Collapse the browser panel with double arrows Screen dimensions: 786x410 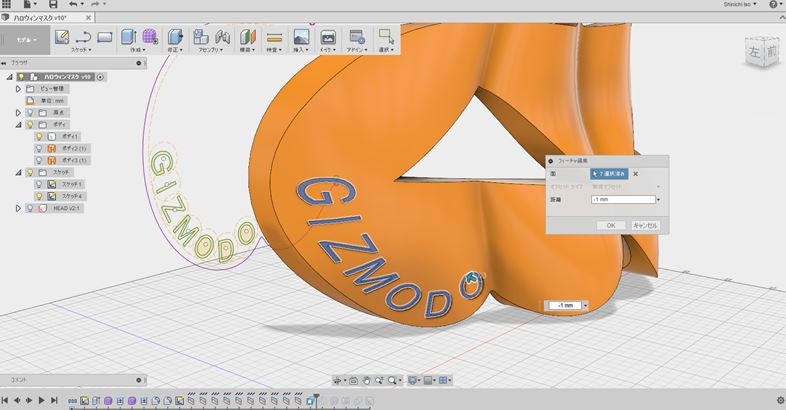[x=4, y=64]
